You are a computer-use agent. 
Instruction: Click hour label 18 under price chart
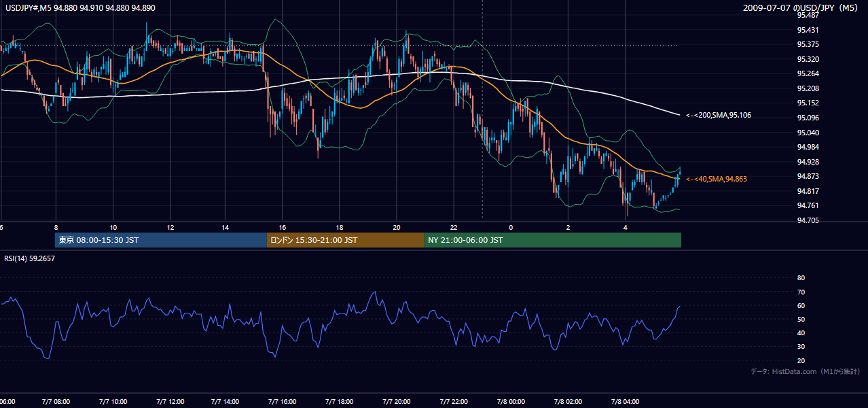tap(339, 227)
